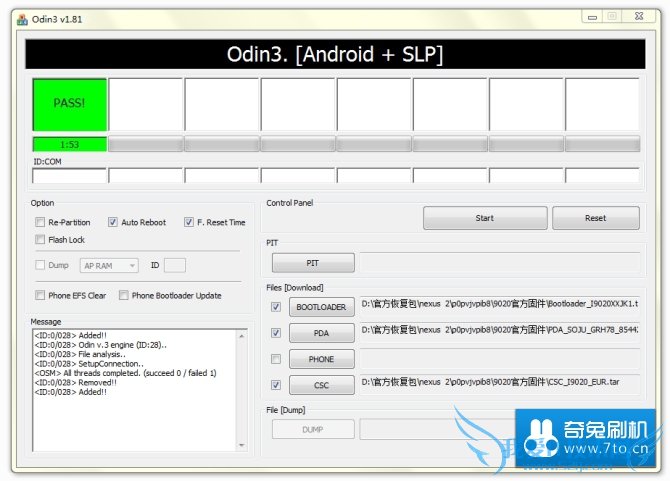Click the Reset button
The image size is (670, 481).
pyautogui.click(x=596, y=218)
